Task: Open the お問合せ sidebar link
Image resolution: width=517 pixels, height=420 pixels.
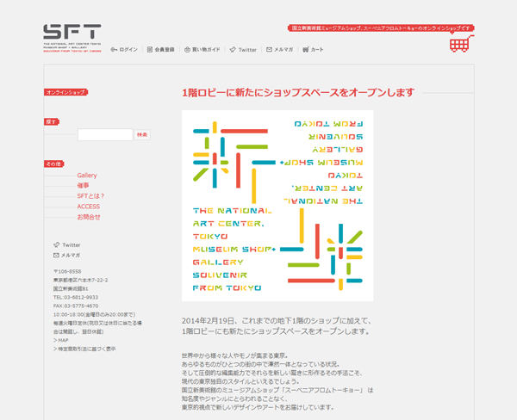Action: (x=89, y=217)
